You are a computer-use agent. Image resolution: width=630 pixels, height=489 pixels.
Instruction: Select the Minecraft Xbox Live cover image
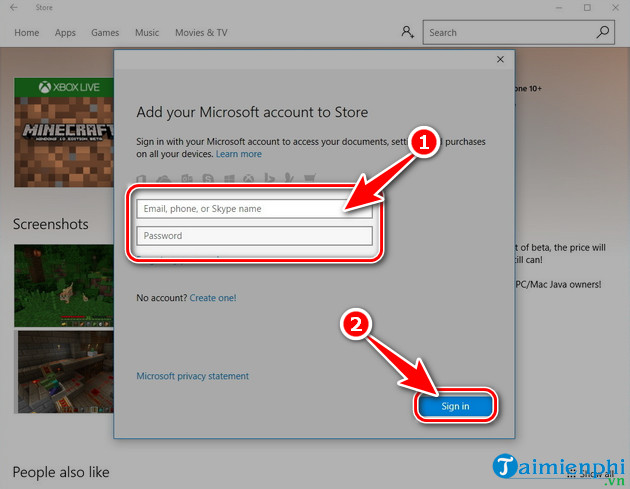pos(64,133)
